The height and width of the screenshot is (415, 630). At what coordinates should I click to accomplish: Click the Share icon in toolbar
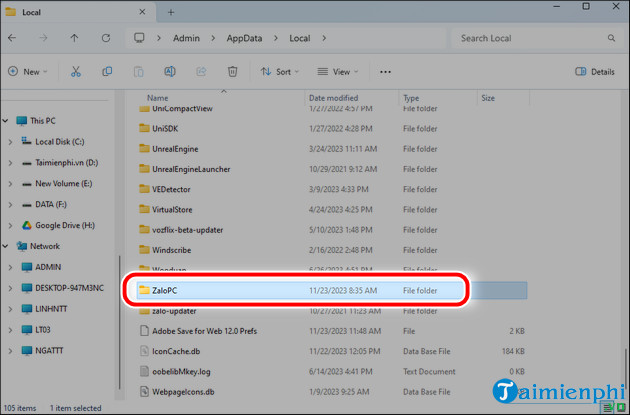pos(201,72)
